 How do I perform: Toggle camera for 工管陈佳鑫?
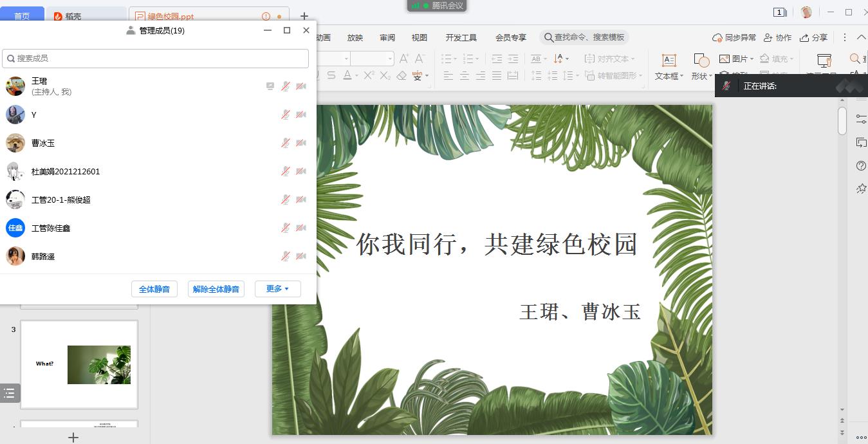point(301,228)
